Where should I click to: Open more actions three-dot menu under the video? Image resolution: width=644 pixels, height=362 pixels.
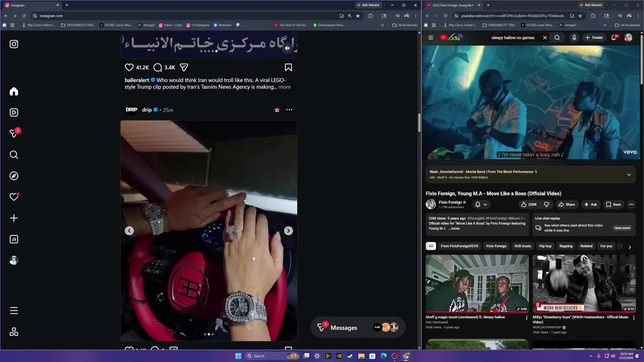[631, 205]
